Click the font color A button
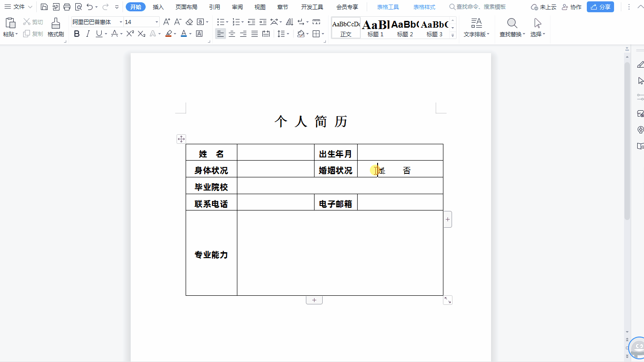 point(184,34)
